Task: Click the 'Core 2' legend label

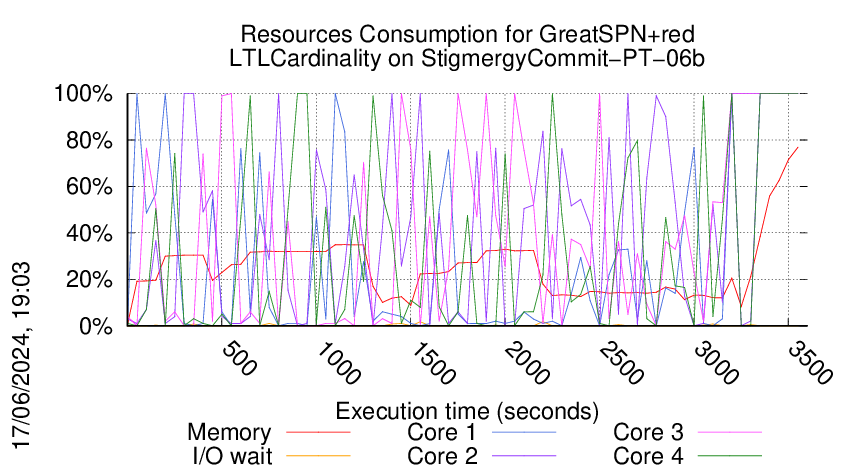Action: coord(442,456)
